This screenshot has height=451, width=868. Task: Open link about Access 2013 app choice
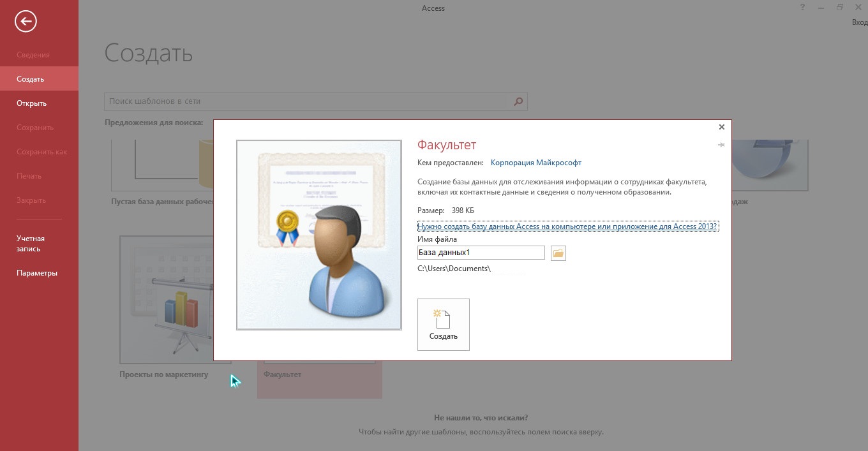click(x=568, y=226)
